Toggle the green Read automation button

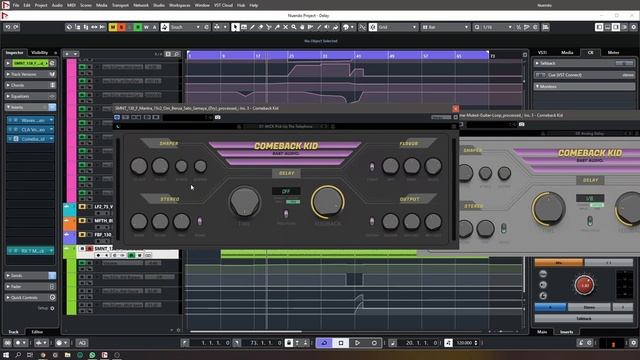[x=138, y=27]
